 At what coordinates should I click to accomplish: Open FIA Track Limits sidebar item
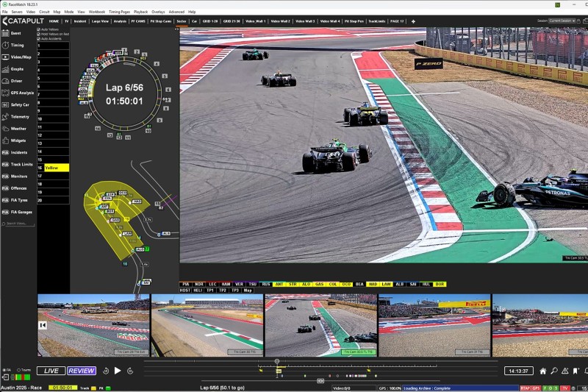pyautogui.click(x=17, y=164)
